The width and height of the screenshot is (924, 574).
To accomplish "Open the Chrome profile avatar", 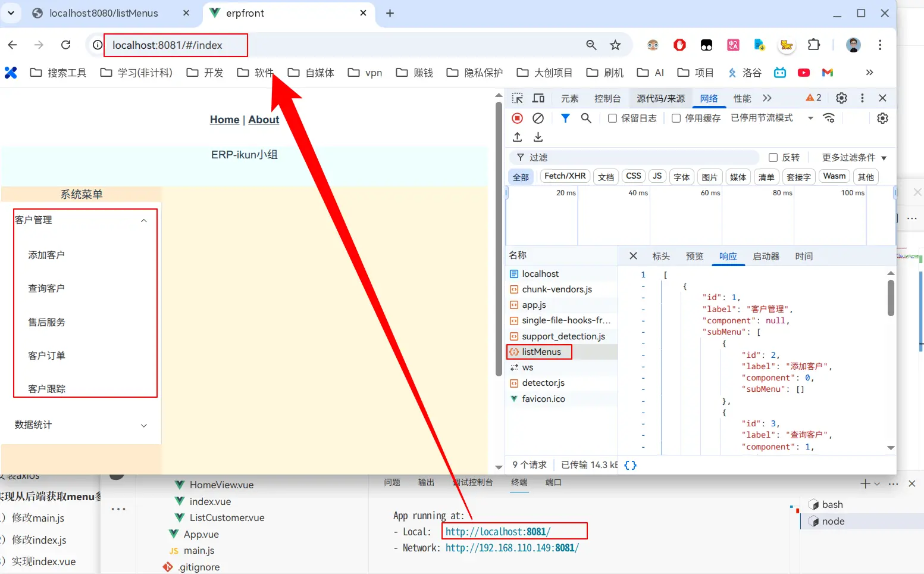I will click(x=853, y=45).
